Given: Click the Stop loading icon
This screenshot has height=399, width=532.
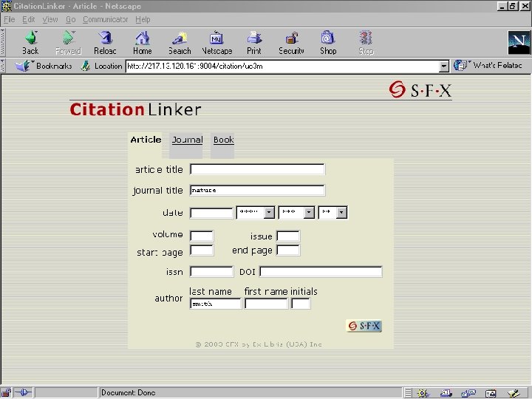Looking at the screenshot, I should [x=366, y=43].
